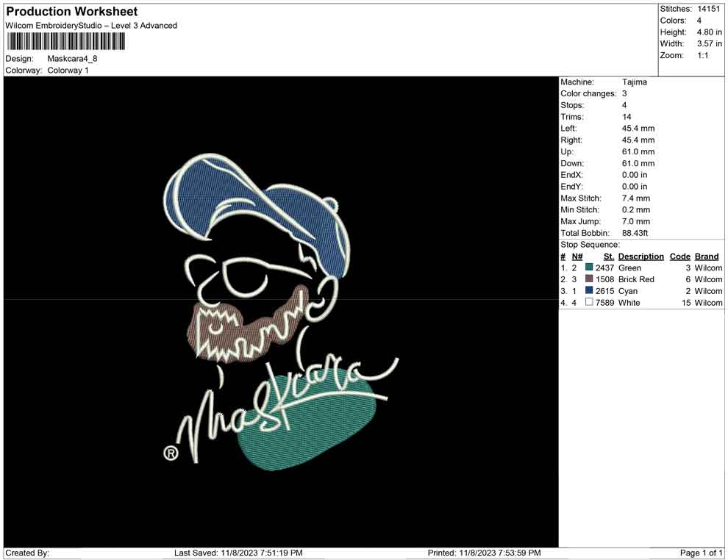Click the zoom value '1:1'
Screen dimensions: 728x560
coord(703,55)
